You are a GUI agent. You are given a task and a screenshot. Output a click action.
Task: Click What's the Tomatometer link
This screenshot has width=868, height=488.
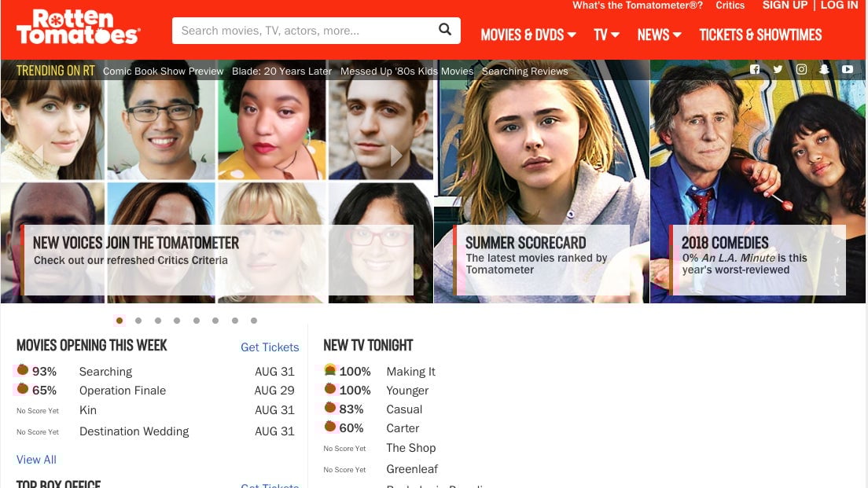click(x=638, y=6)
